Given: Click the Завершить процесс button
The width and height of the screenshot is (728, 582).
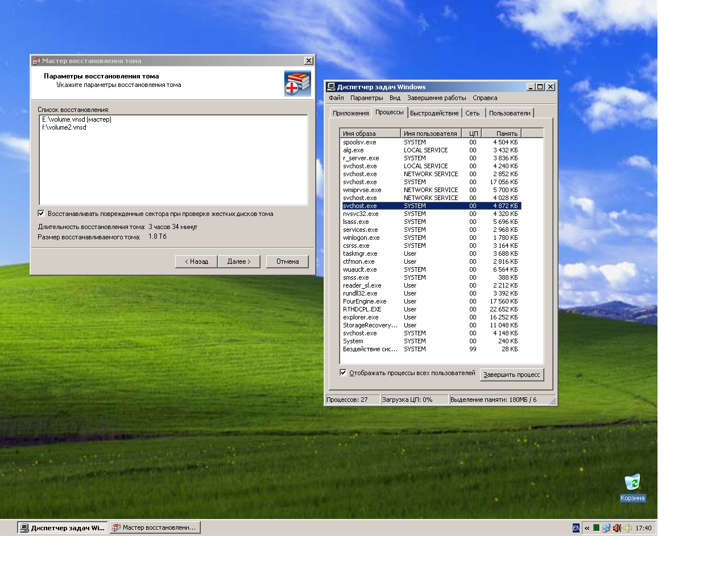Looking at the screenshot, I should click(x=511, y=375).
